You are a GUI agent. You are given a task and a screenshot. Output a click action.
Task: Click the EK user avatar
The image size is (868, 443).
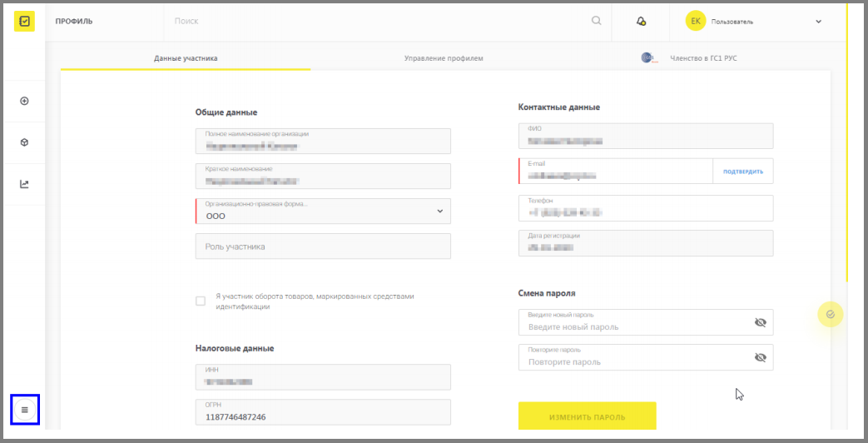(695, 22)
